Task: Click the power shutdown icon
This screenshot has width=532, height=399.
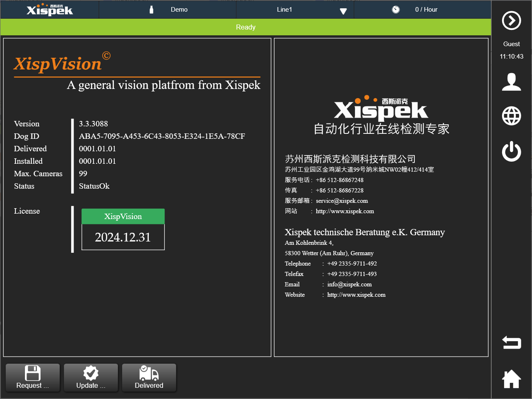Action: pyautogui.click(x=512, y=151)
